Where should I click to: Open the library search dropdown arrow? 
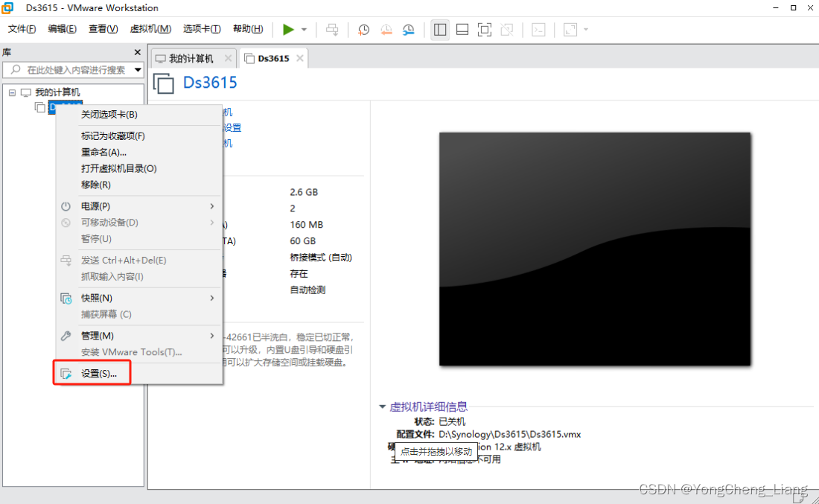click(x=138, y=70)
